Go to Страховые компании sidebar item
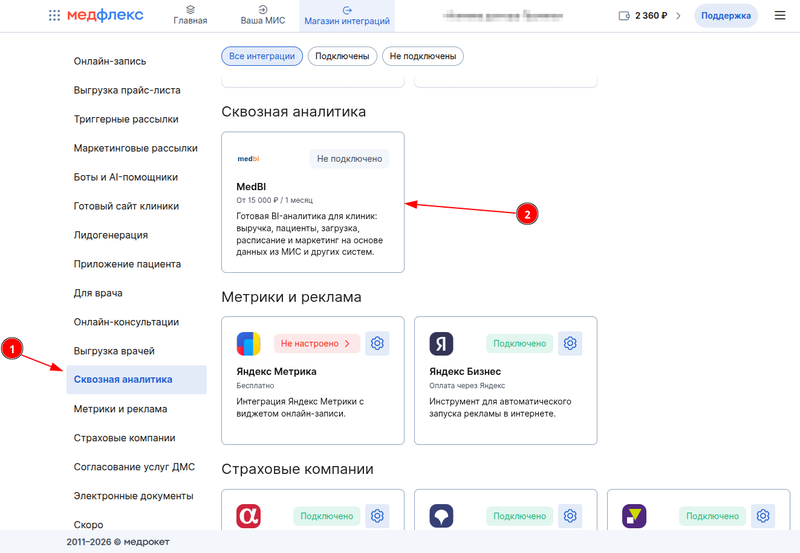The image size is (800, 553). pyautogui.click(x=124, y=438)
